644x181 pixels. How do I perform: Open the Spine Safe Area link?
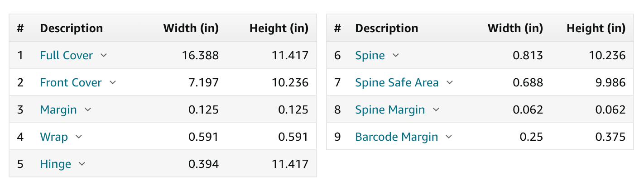(397, 83)
